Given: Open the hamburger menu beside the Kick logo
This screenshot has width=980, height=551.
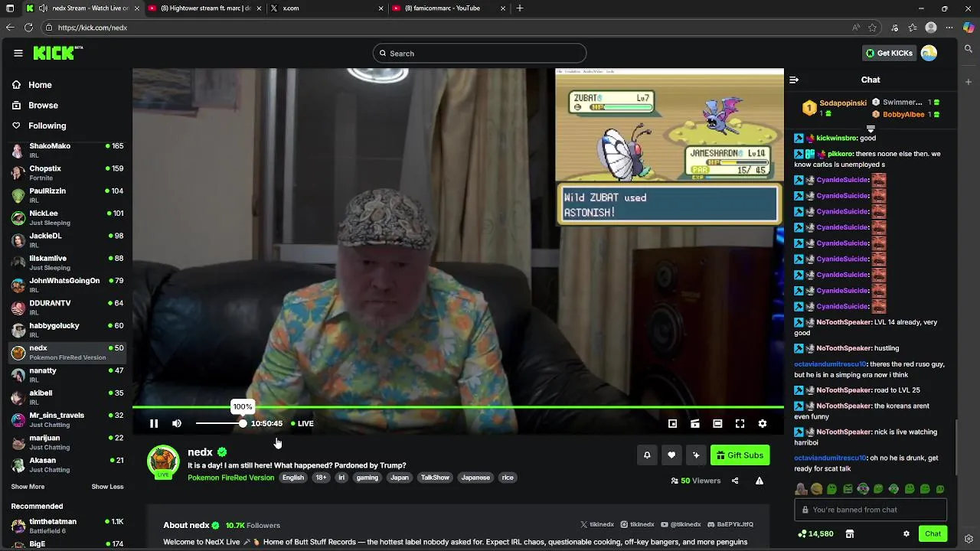Looking at the screenshot, I should pyautogui.click(x=18, y=53).
